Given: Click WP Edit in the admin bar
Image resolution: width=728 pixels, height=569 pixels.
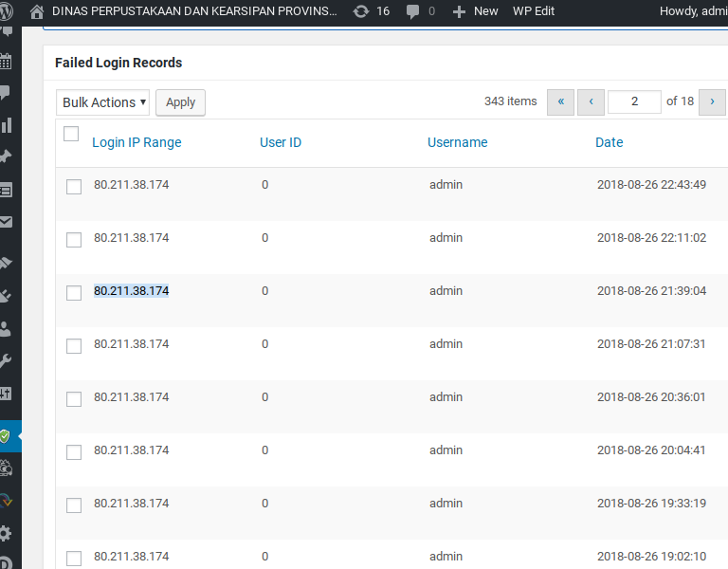Looking at the screenshot, I should coord(534,11).
